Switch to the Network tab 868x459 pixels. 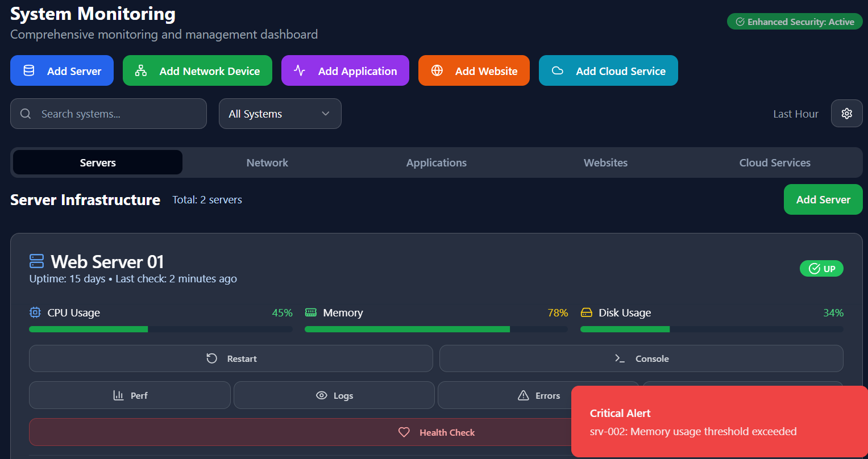pyautogui.click(x=267, y=163)
